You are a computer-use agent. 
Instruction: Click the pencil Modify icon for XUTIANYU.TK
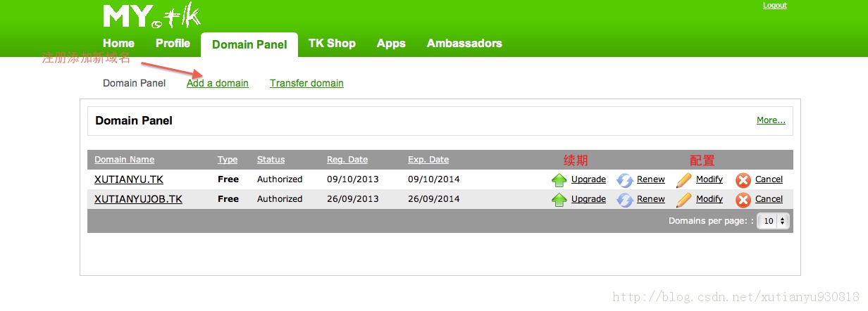(x=684, y=180)
